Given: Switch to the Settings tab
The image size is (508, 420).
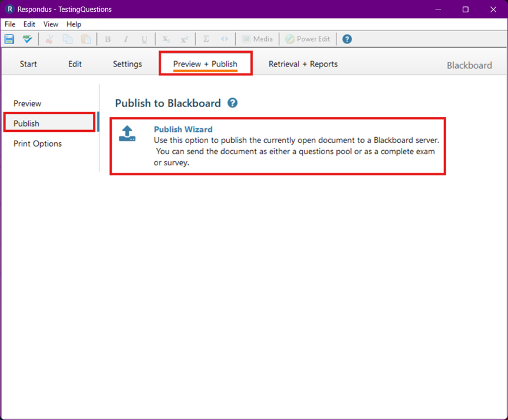Looking at the screenshot, I should 128,64.
